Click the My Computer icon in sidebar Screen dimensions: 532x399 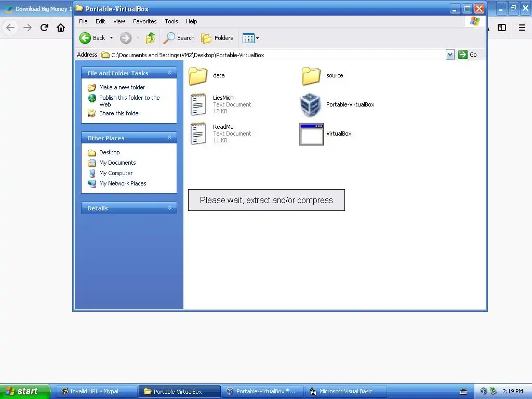coord(92,174)
